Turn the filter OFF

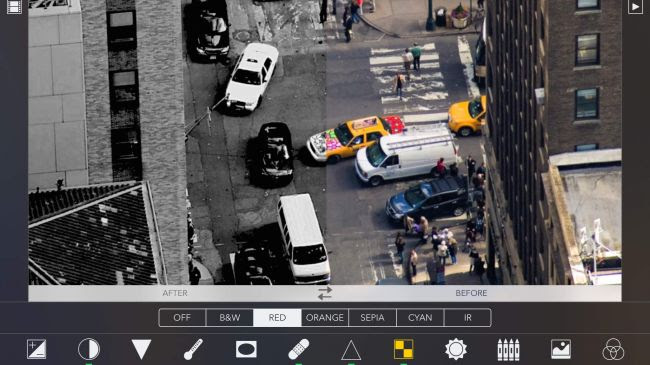click(182, 318)
